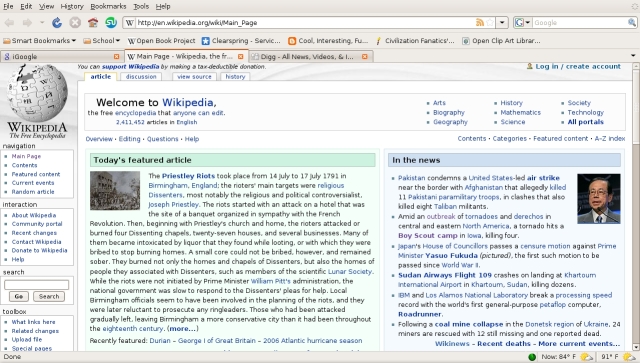This screenshot has width=640, height=363.
Task: Click the green status indicator icon
Action: coord(532,357)
